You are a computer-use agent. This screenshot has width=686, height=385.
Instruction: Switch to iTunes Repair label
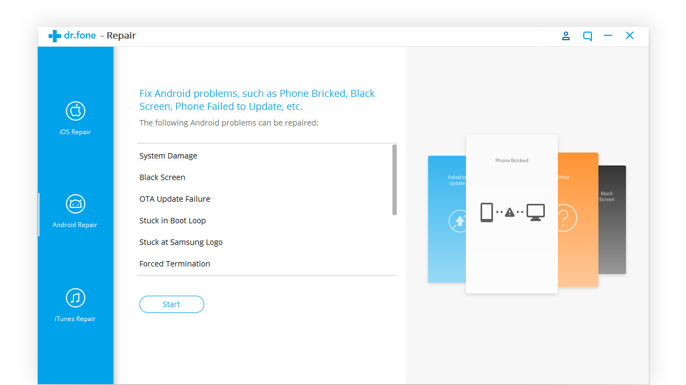coord(75,319)
